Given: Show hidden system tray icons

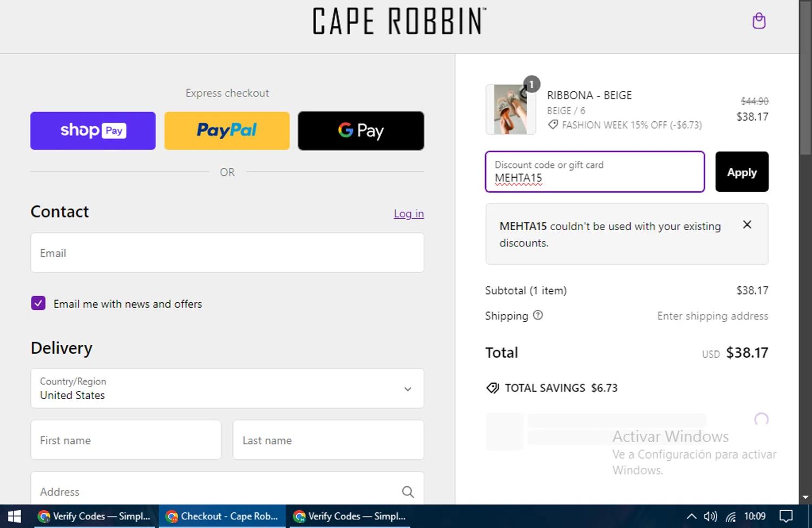Looking at the screenshot, I should [x=691, y=516].
